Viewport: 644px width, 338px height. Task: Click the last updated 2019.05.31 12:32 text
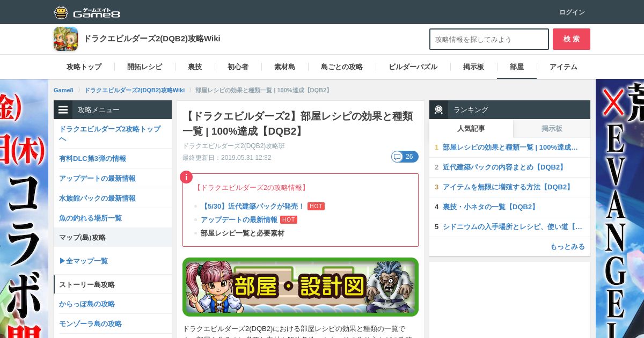(x=227, y=158)
